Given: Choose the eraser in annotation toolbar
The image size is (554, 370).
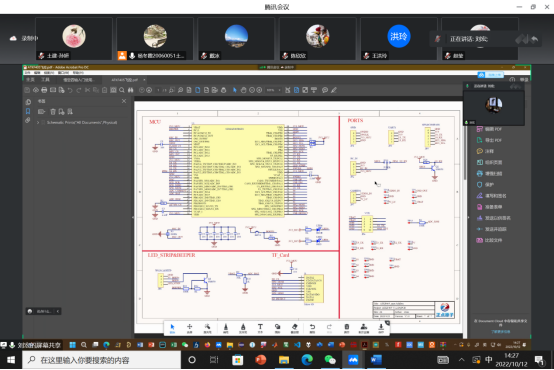Looking at the screenshot, I should point(295,328).
